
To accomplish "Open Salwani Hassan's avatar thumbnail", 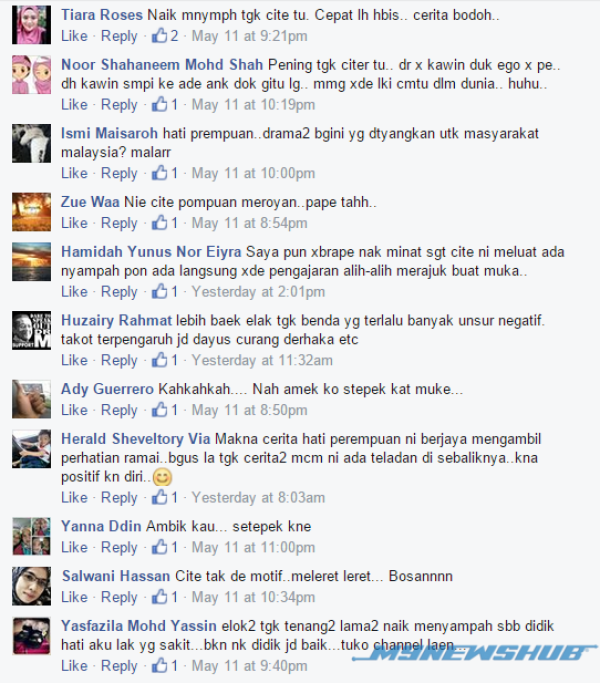I will coord(31,586).
